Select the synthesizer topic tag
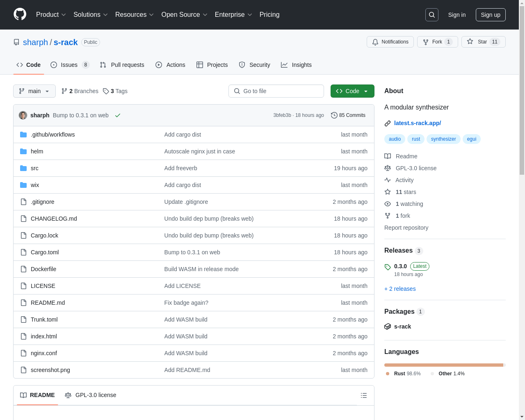 coord(443,139)
